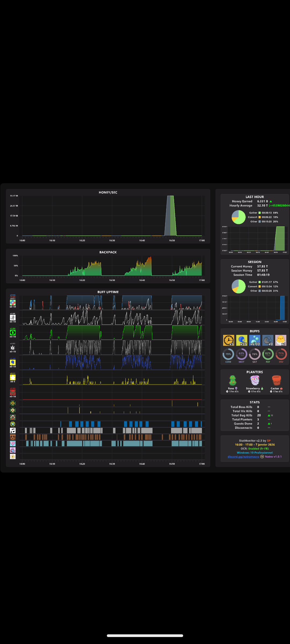Select the running figure haste icon
This screenshot has height=644, width=290.
(13, 317)
